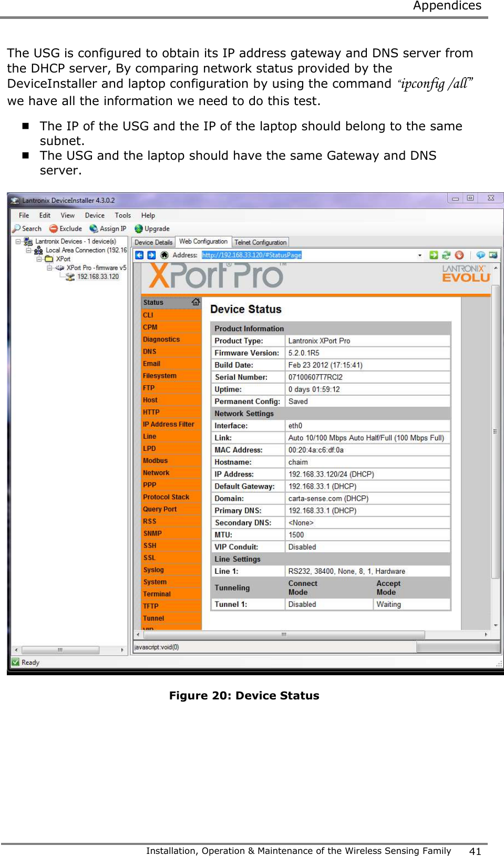Viewport: 504px width, 856px height.
Task: Open the Terminal page link
Action: pos(157,594)
